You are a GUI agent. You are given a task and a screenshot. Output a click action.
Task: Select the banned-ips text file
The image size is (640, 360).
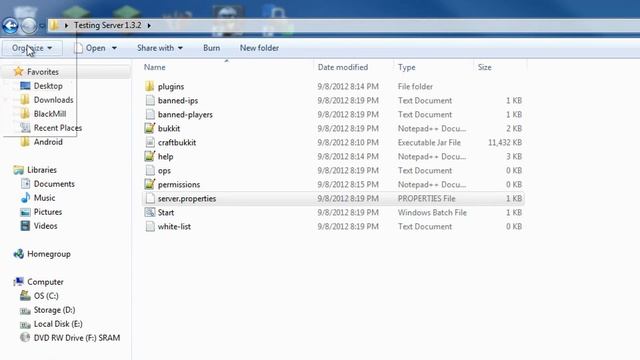click(x=178, y=100)
